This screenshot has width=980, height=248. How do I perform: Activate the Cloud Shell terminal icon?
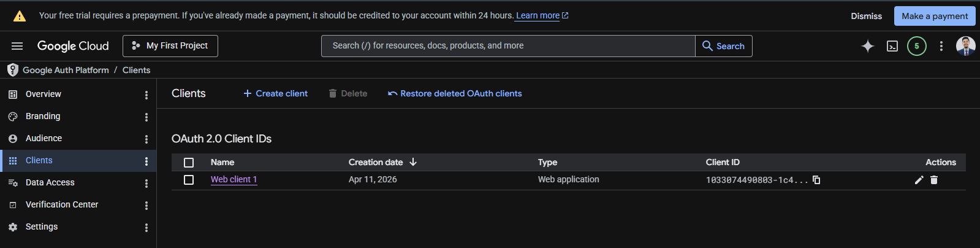892,46
